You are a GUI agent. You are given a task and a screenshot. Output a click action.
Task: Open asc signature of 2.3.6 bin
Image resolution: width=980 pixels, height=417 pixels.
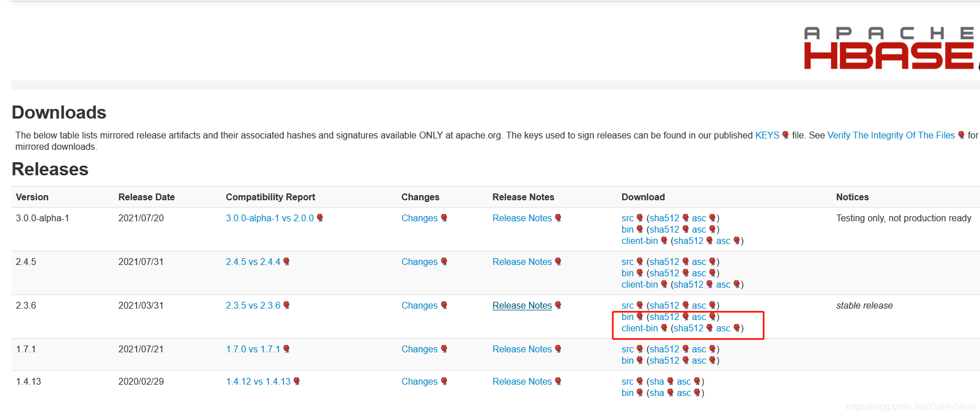(x=699, y=317)
